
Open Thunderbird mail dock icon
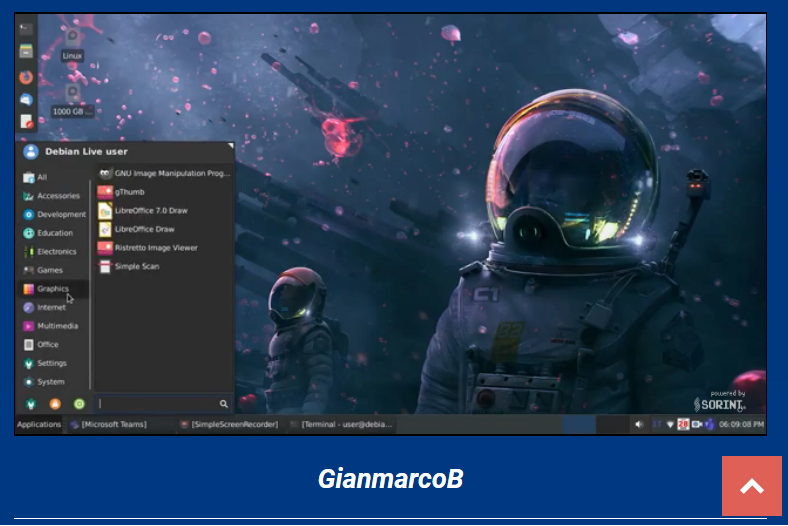tap(26, 99)
